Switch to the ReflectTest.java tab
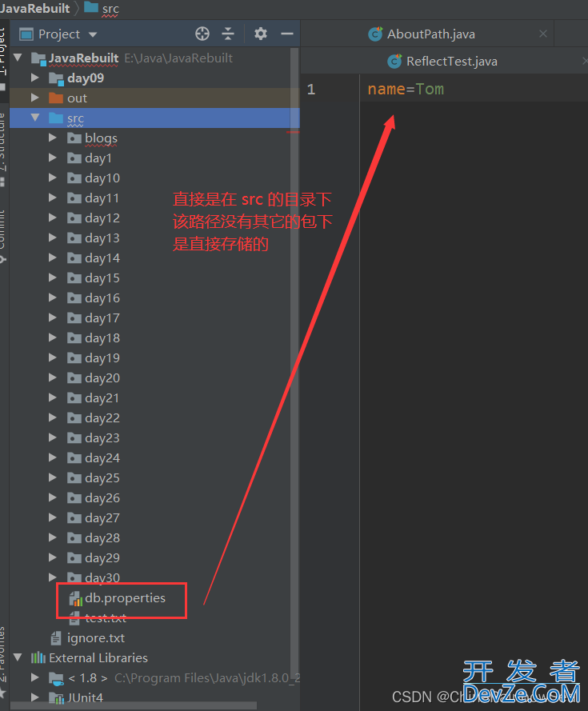Viewport: 588px width, 711px height. point(451,62)
